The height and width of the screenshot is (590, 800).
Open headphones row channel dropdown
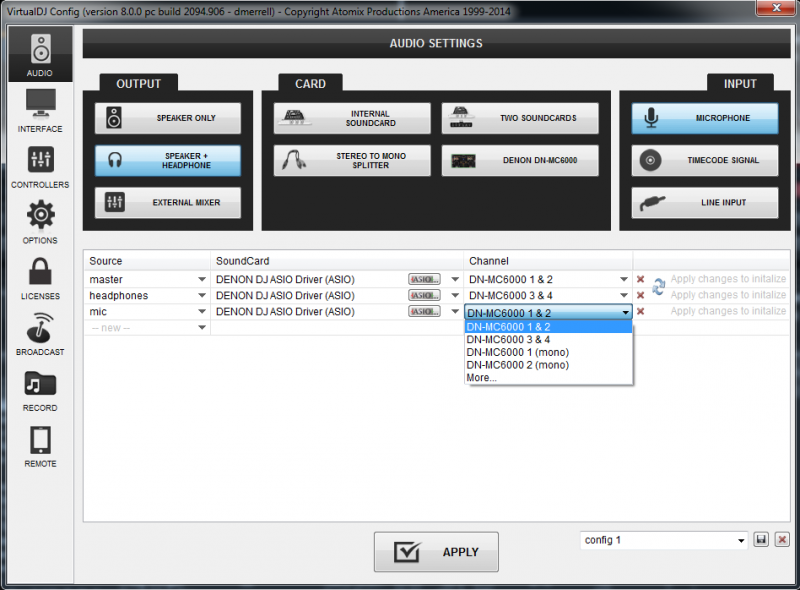click(x=623, y=296)
